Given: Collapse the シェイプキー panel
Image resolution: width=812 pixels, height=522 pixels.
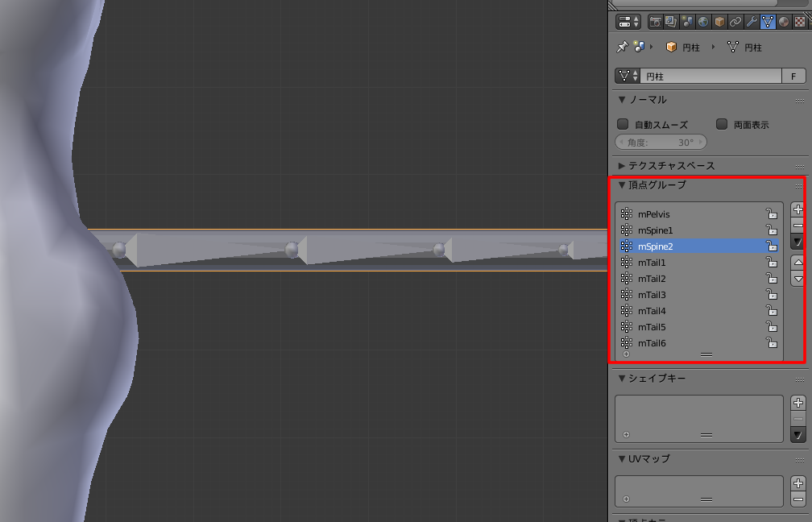Looking at the screenshot, I should point(622,379).
